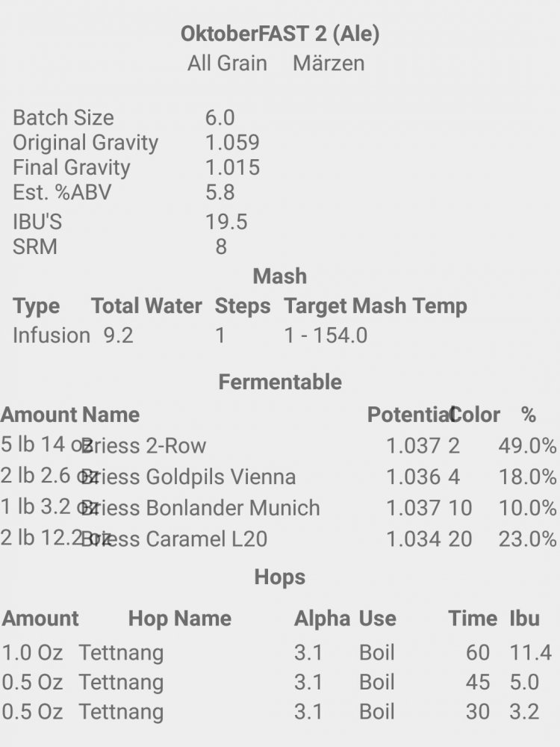This screenshot has height=747, width=560.
Task: Click the Briess Caramel L20 row
Action: tap(279, 539)
